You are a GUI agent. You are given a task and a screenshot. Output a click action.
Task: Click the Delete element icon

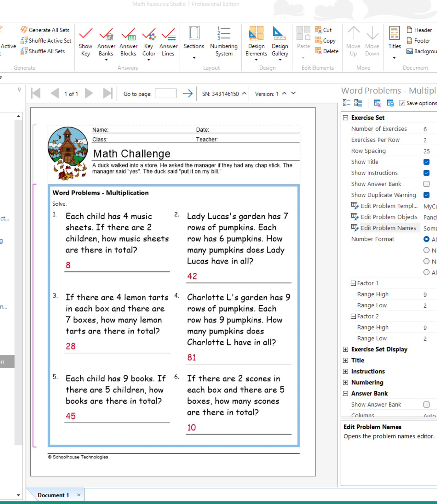click(x=327, y=51)
